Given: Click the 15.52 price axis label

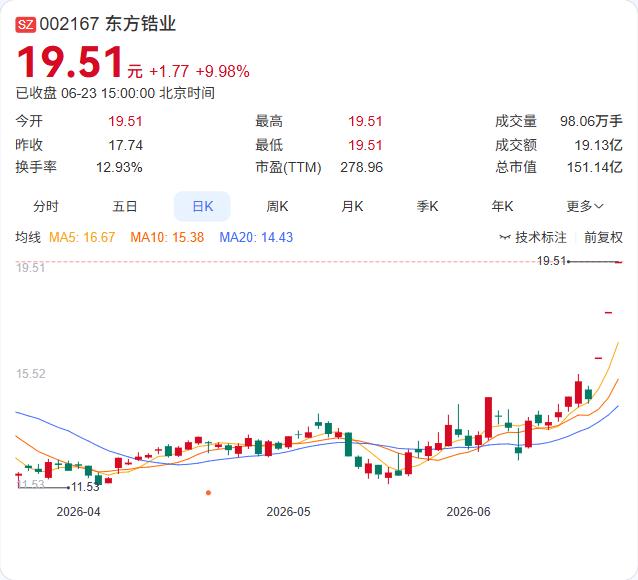Looking at the screenshot, I should pos(31,374).
